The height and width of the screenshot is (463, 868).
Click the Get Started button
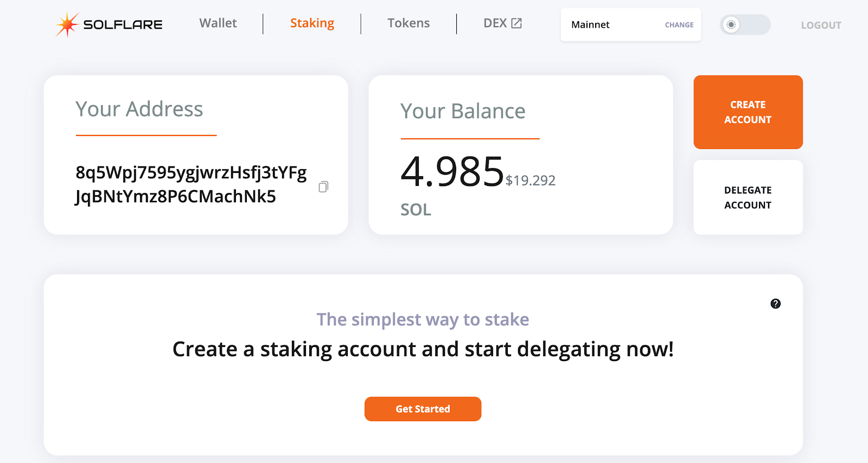423,409
